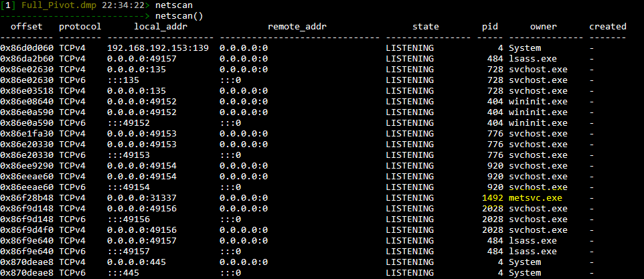Select the local_addr column header
Image resolution: width=644 pixels, height=279 pixels.
point(161,27)
